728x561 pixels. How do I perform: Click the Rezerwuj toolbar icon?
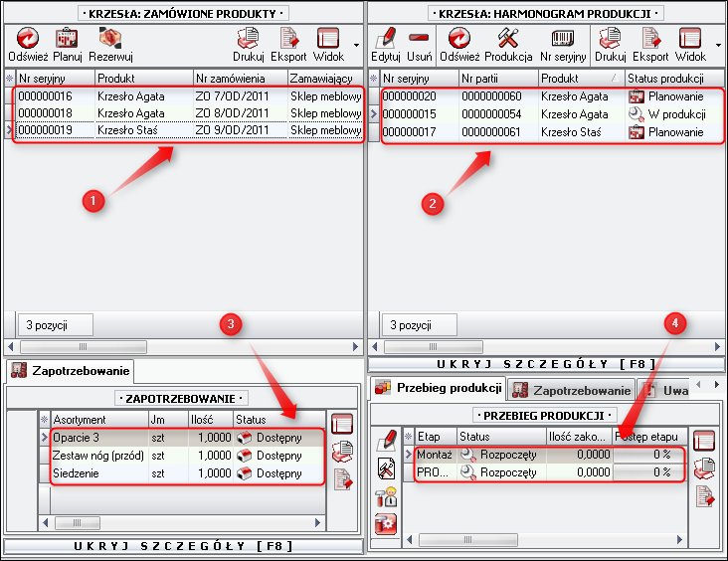click(x=110, y=45)
